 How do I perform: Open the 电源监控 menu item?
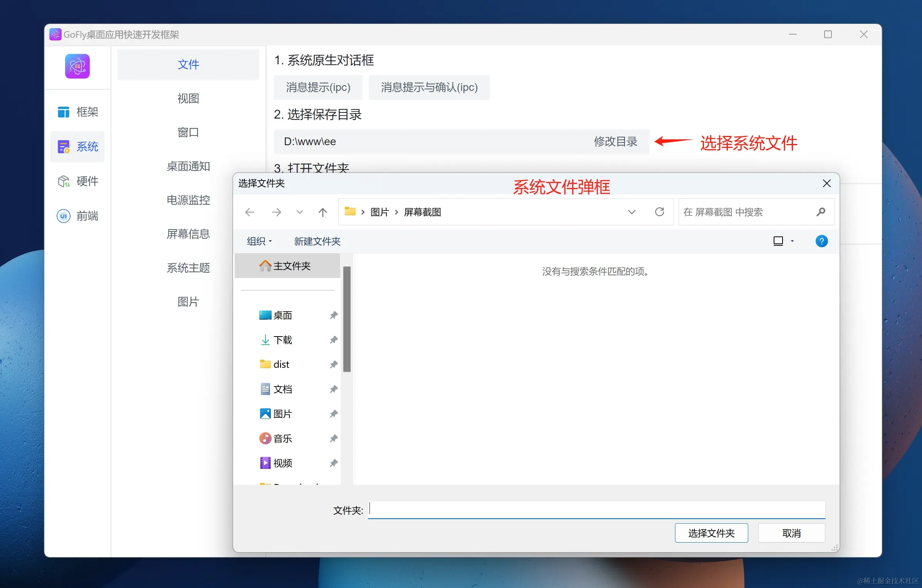pyautogui.click(x=188, y=200)
